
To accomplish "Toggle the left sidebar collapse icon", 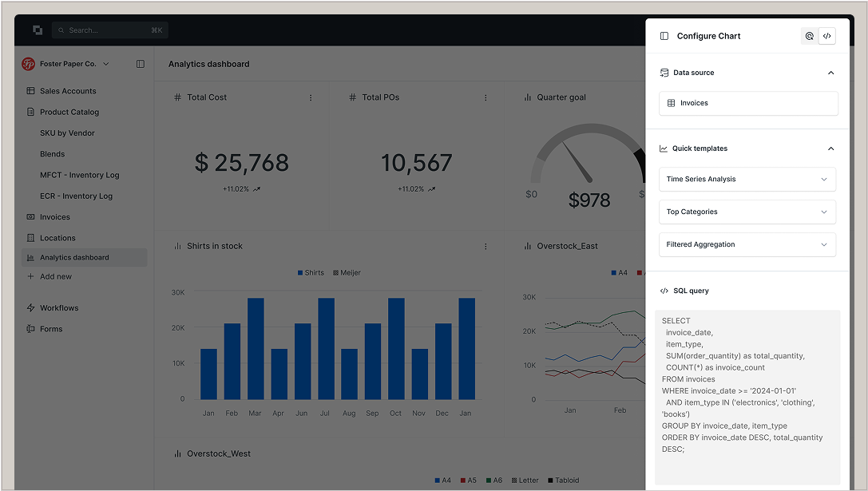I will tap(141, 64).
